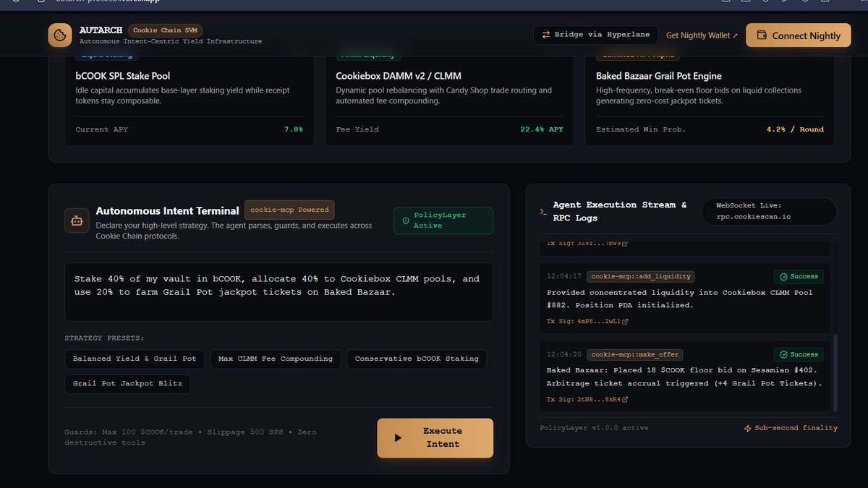Click the 22.4% APY Fee Yield value

(x=542, y=129)
